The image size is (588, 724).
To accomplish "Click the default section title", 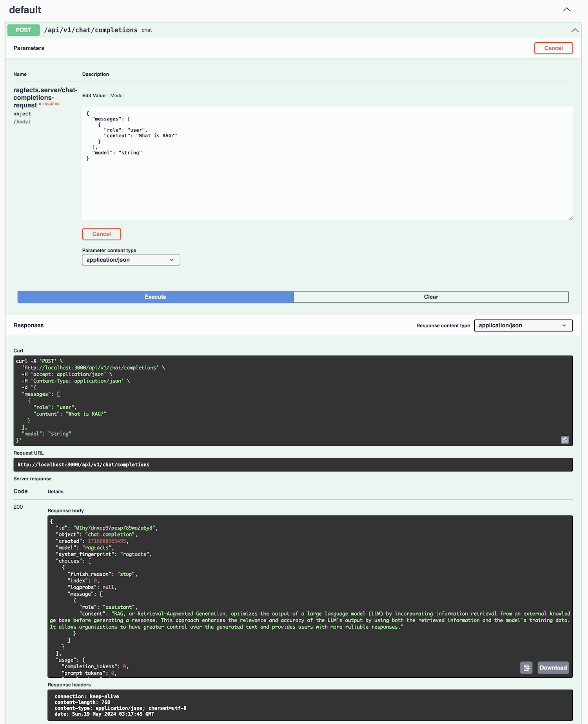I will pyautogui.click(x=25, y=10).
